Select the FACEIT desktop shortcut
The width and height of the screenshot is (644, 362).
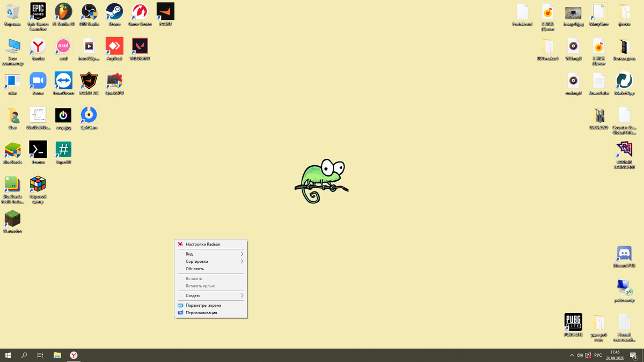[165, 14]
